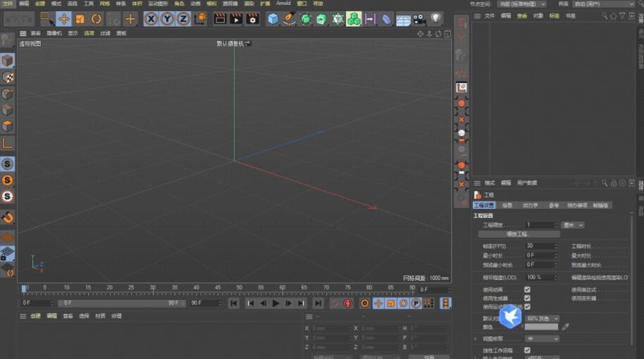Click the purple deformer capsule icon

coord(387,19)
